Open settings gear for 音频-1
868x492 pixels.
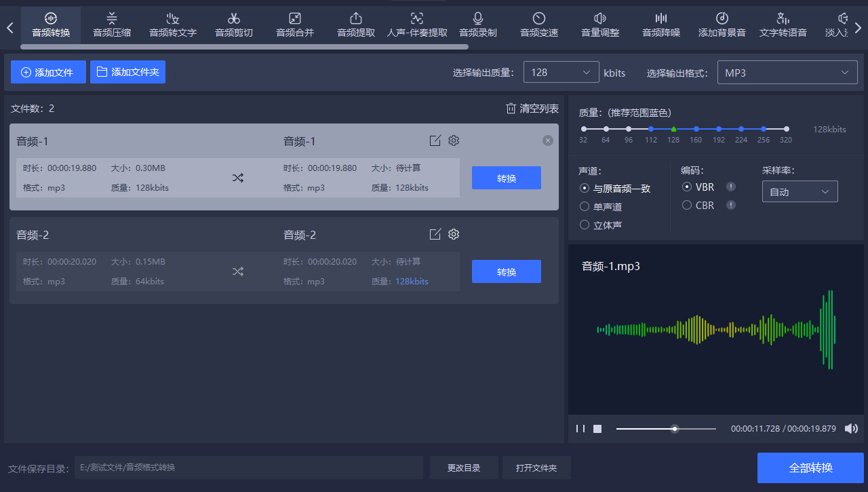tap(454, 140)
